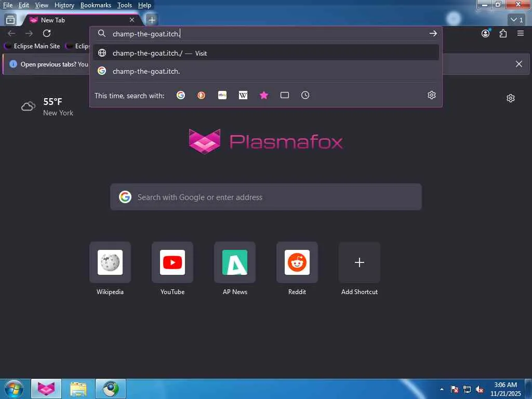Viewport: 532px width, 399px height.
Task: Search bookmarks using the star icon
Action: tap(263, 96)
